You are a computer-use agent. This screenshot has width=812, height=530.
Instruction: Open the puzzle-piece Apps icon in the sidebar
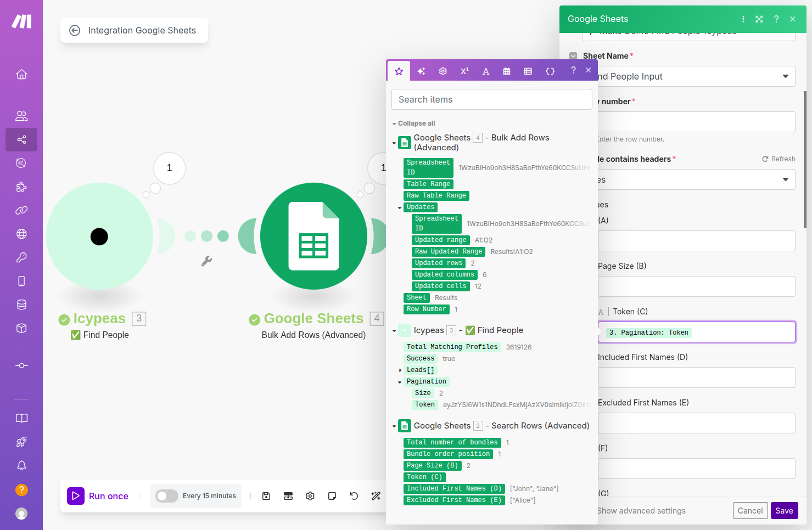coord(21,187)
